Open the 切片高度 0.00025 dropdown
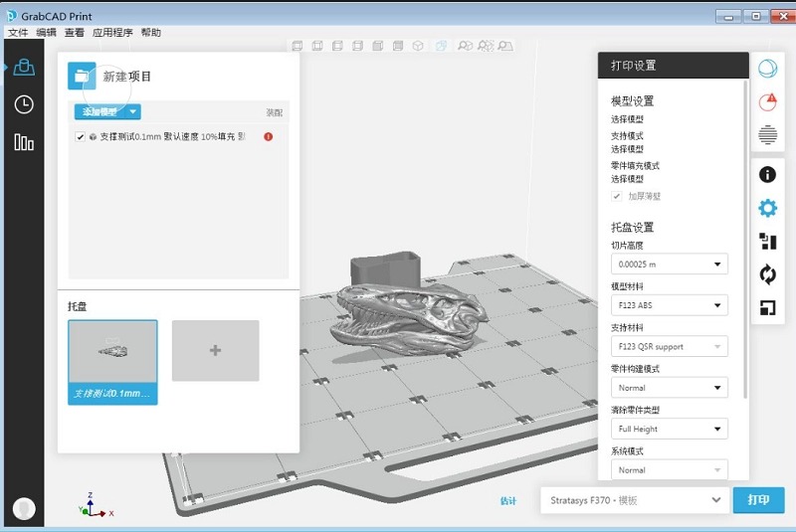796x532 pixels. (669, 265)
